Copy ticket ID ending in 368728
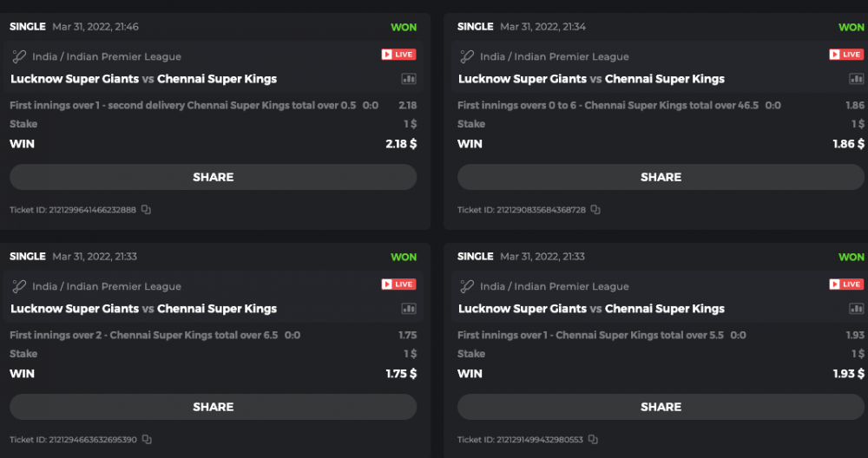The width and height of the screenshot is (868, 458). [595, 210]
